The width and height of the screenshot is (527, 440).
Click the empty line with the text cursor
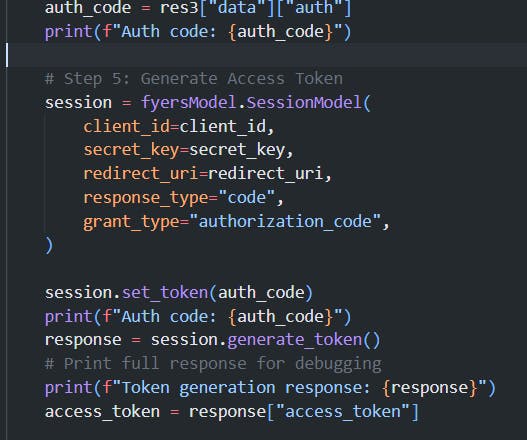coord(264,55)
